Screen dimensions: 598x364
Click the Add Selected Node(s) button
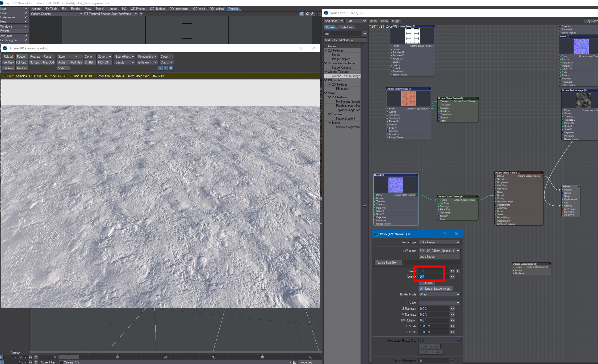coord(345,40)
